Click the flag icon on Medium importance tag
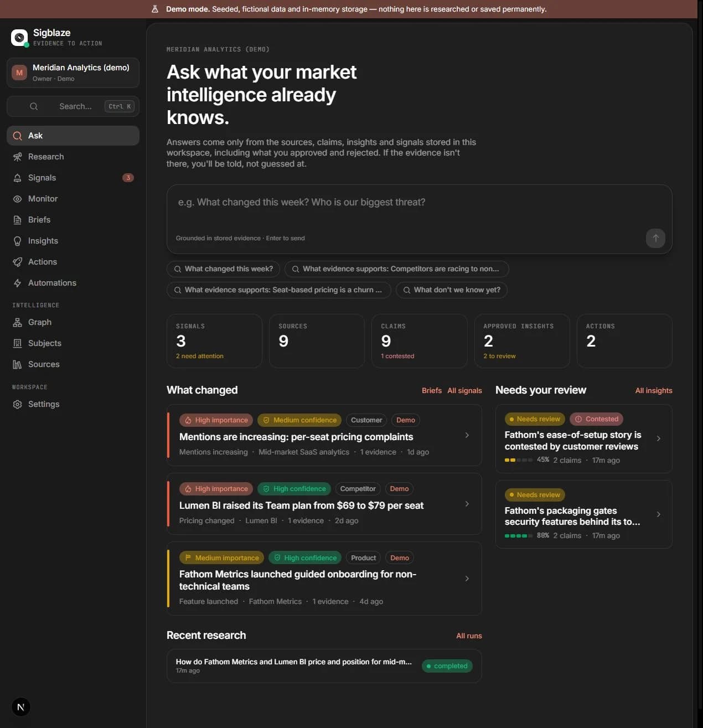 (188, 557)
